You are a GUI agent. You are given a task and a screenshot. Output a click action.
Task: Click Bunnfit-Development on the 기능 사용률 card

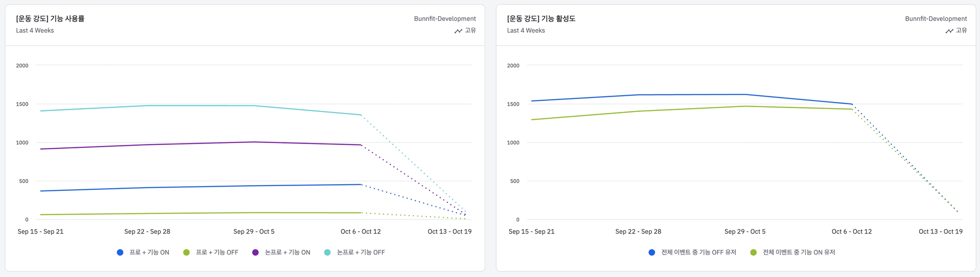[445, 19]
